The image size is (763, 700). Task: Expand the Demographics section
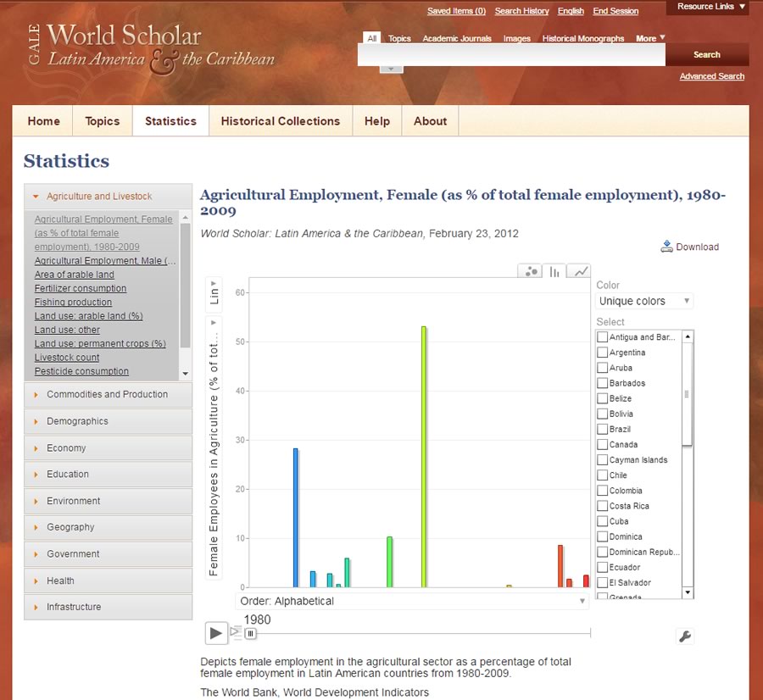[108, 421]
